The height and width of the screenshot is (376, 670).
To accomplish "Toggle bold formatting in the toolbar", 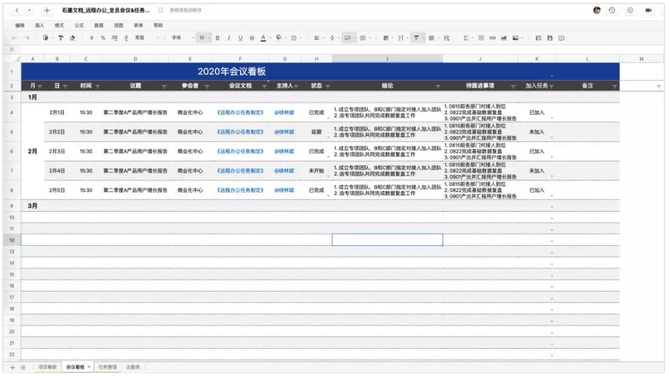I will pos(217,38).
